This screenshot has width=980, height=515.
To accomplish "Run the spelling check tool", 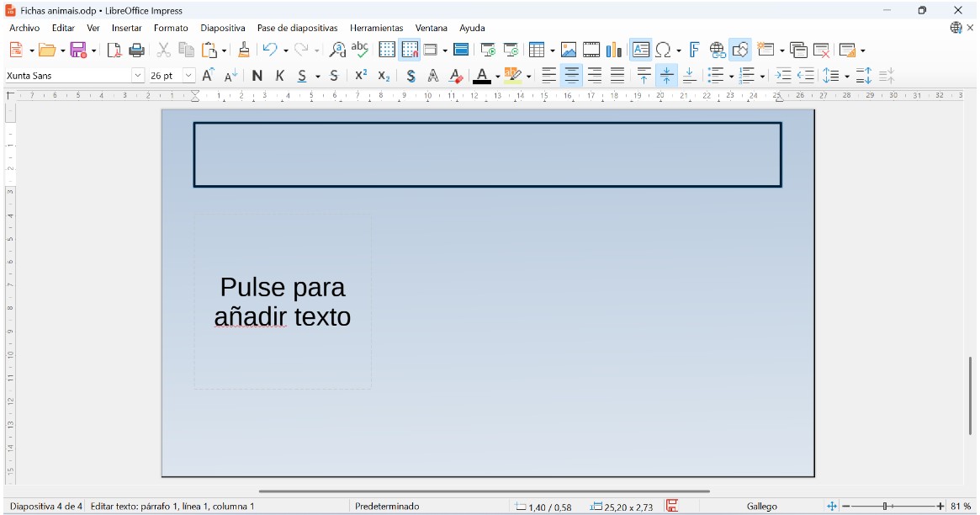I will click(x=360, y=50).
